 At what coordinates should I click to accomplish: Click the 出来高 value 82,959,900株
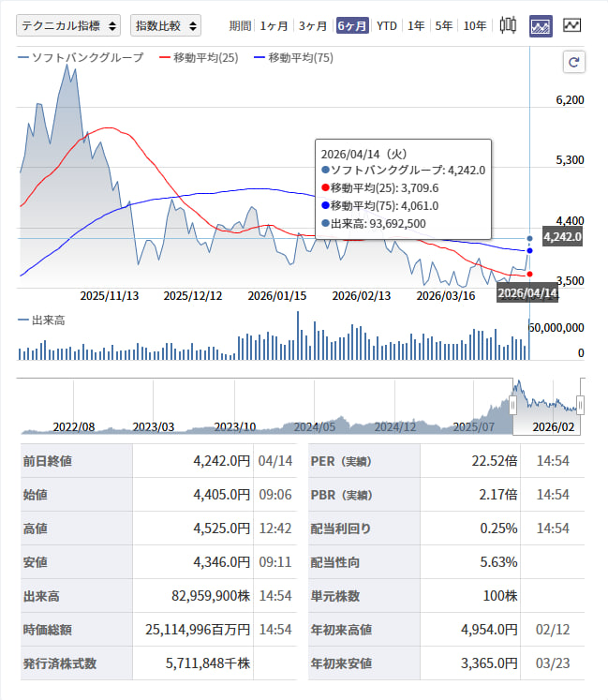click(211, 596)
